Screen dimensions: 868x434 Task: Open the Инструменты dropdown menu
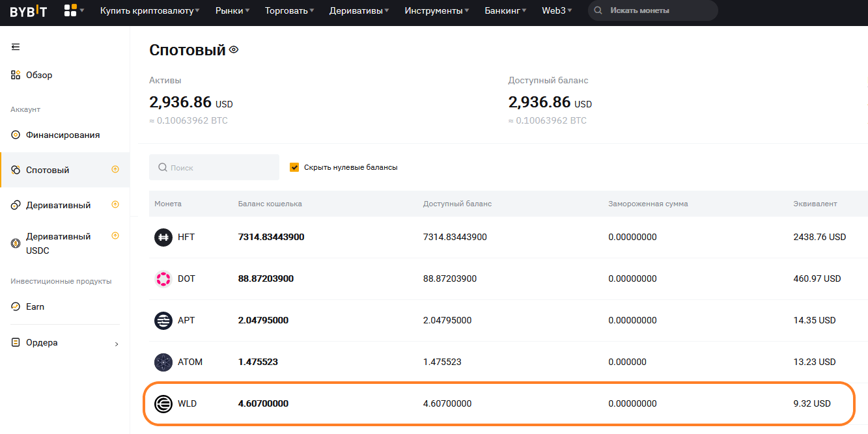click(437, 10)
